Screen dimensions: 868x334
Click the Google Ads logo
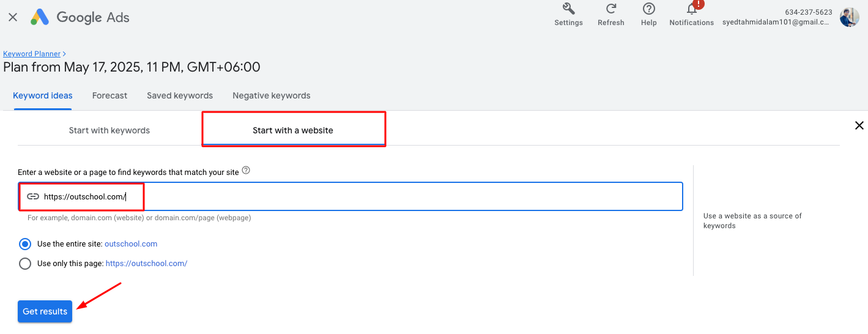point(80,17)
